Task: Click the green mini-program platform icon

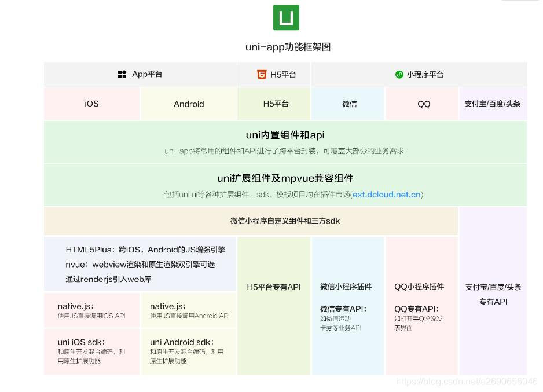Action: click(x=399, y=75)
